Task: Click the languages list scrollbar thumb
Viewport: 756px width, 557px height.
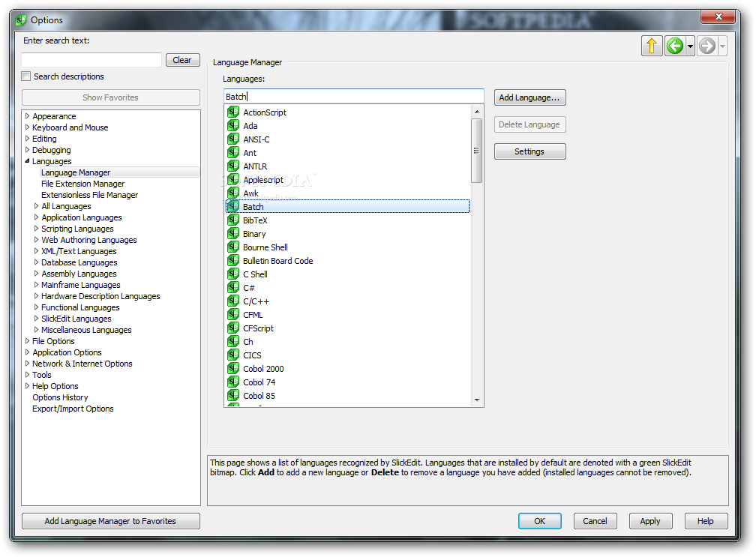Action: 477,151
